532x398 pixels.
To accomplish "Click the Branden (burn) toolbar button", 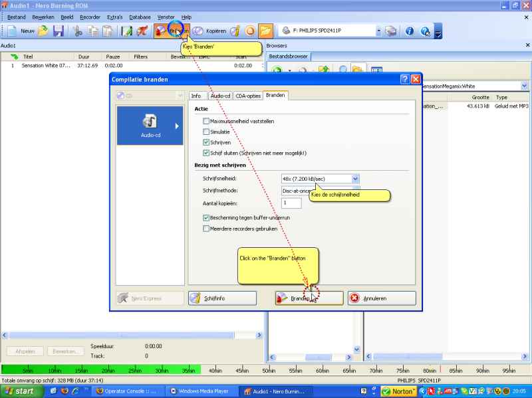I will (172, 31).
